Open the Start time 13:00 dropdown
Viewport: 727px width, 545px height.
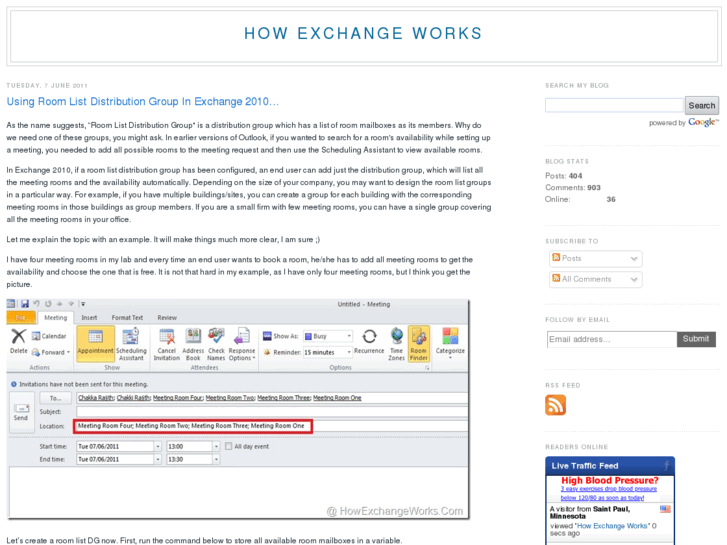(x=216, y=446)
